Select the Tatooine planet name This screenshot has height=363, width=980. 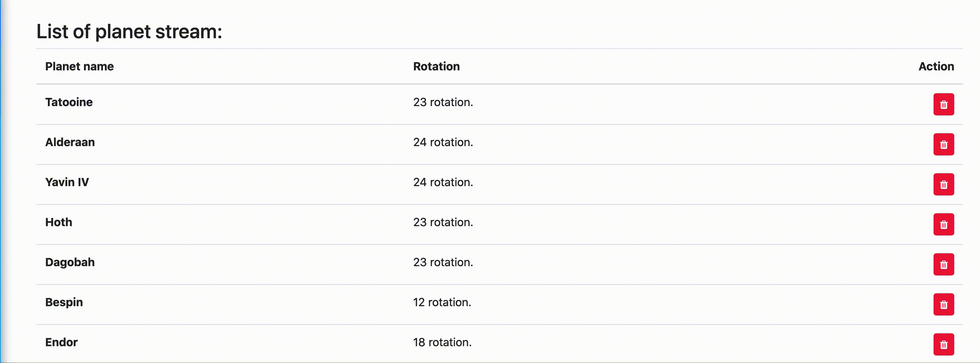pos(69,102)
